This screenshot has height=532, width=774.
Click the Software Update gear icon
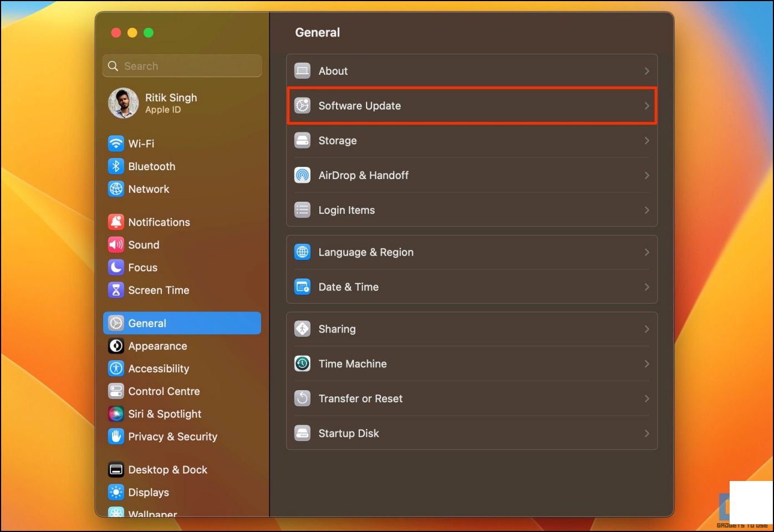tap(302, 105)
